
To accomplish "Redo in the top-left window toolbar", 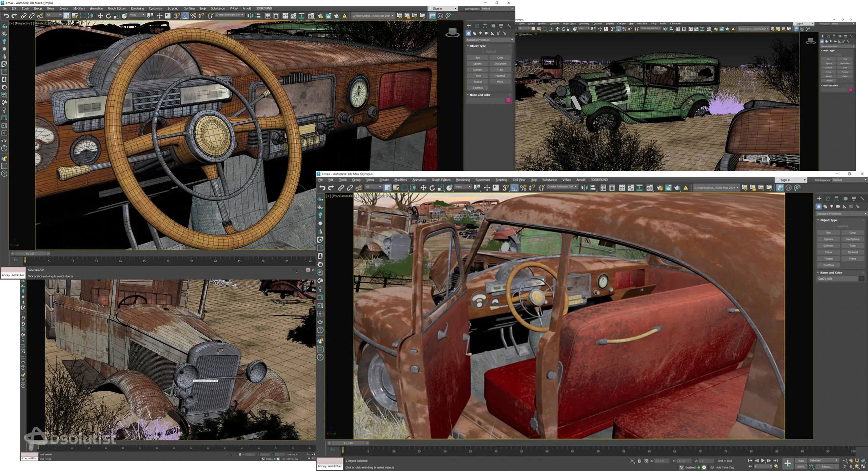I will pyautogui.click(x=14, y=16).
